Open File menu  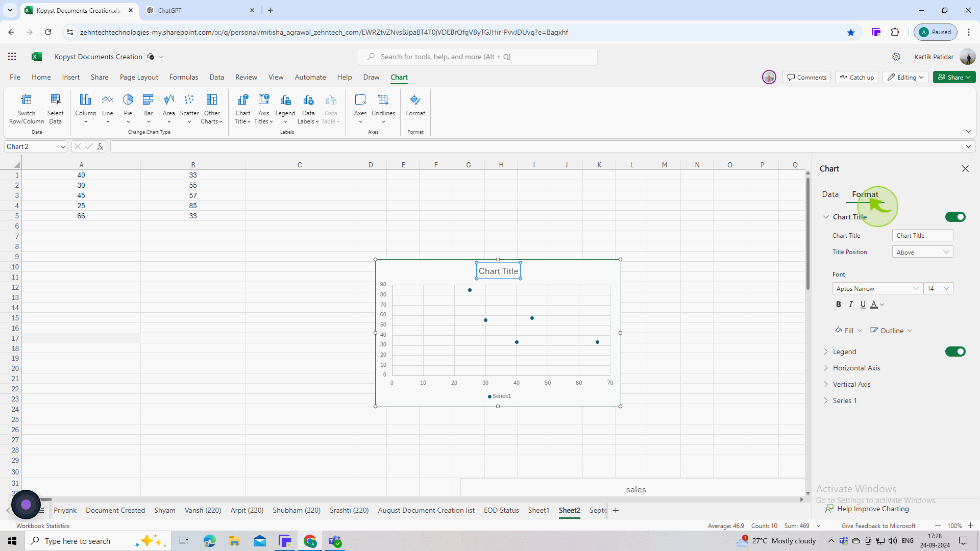point(15,77)
